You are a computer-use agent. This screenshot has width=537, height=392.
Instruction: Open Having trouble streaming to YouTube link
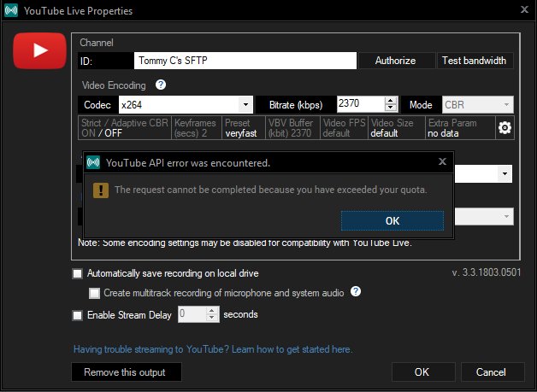[213, 349]
